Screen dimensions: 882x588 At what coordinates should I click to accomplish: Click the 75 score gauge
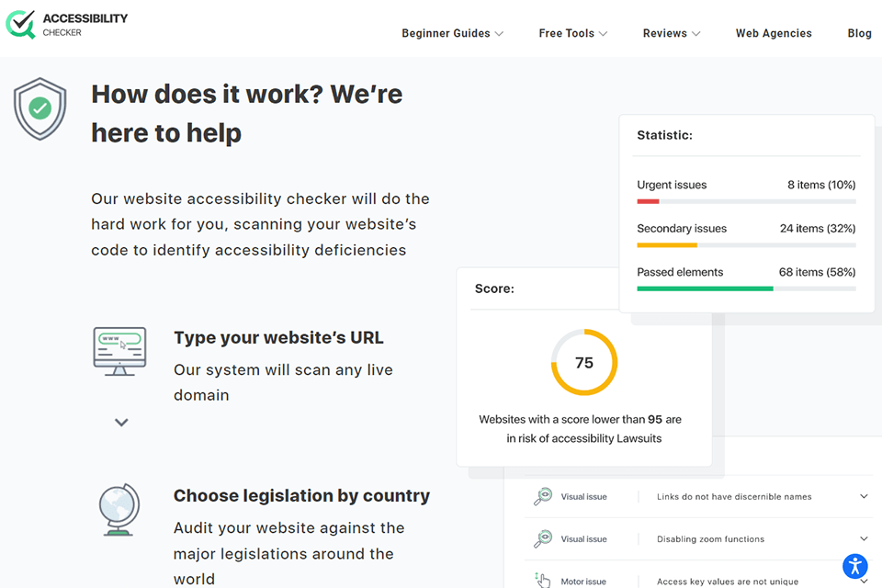coord(584,362)
